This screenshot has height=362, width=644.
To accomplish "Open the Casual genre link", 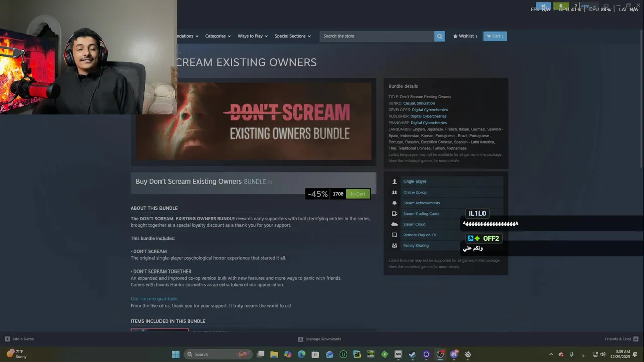I will pos(409,103).
